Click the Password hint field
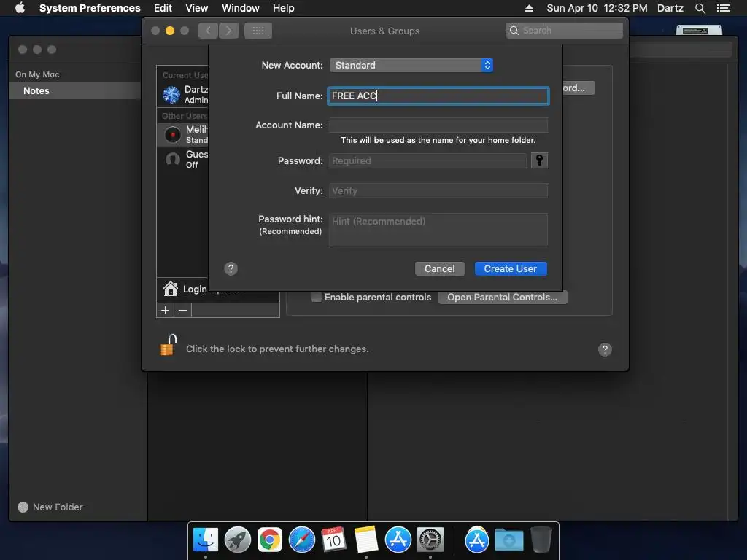The height and width of the screenshot is (560, 747). (438, 230)
